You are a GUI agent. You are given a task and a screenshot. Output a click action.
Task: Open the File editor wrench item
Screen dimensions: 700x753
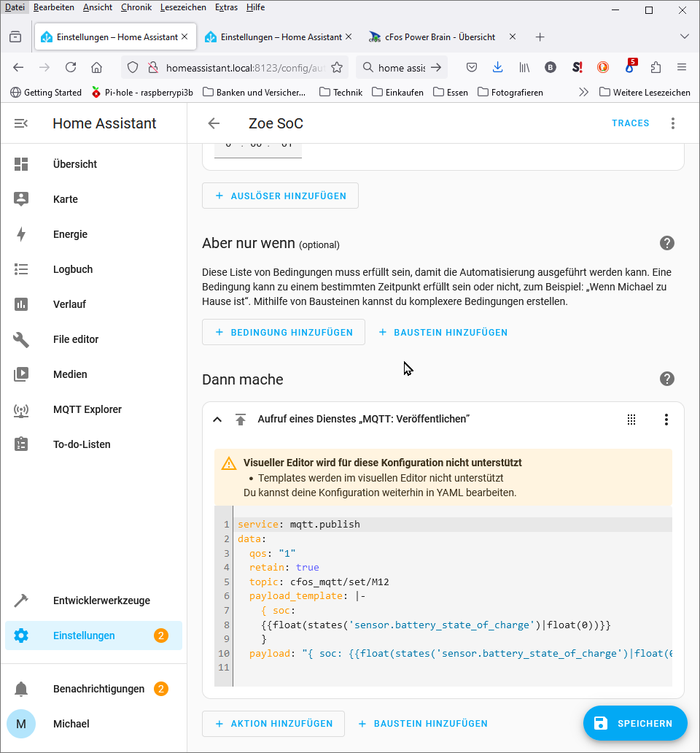coord(75,339)
